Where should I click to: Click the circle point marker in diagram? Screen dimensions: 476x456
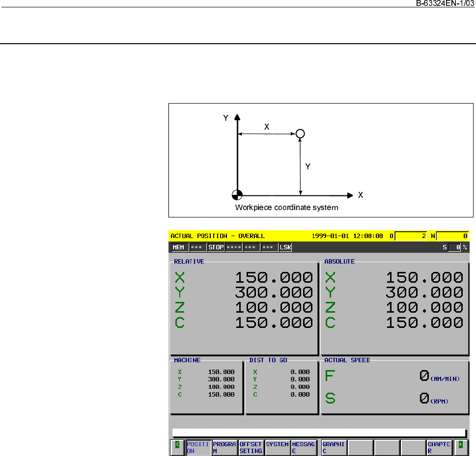[300, 134]
